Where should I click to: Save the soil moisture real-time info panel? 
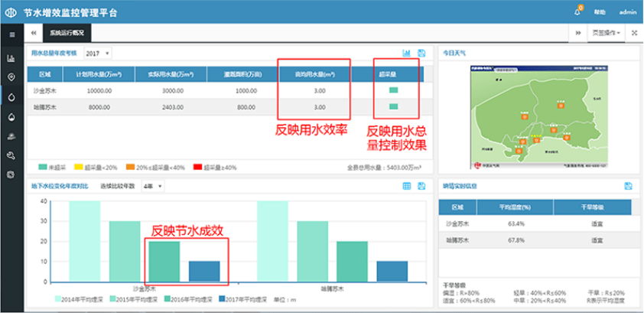pos(628,186)
